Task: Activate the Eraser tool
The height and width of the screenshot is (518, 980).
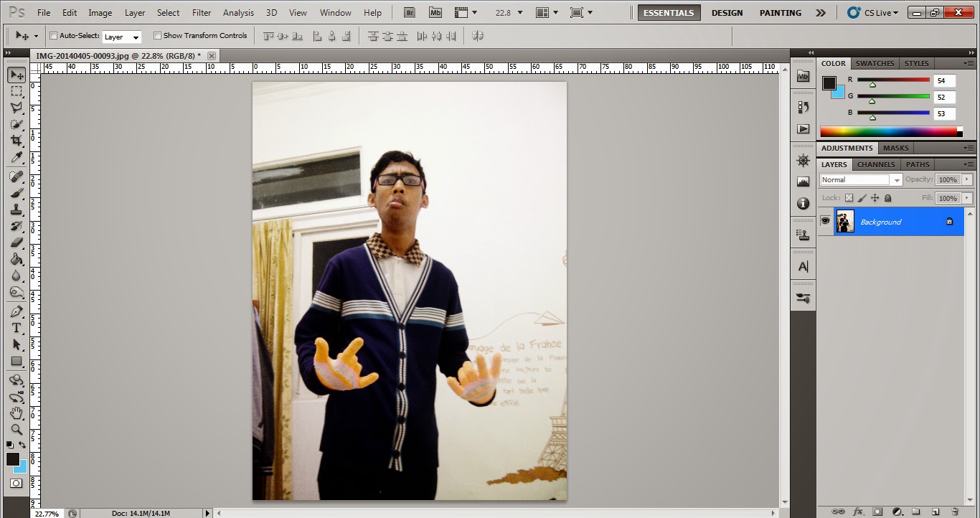Action: click(x=17, y=242)
